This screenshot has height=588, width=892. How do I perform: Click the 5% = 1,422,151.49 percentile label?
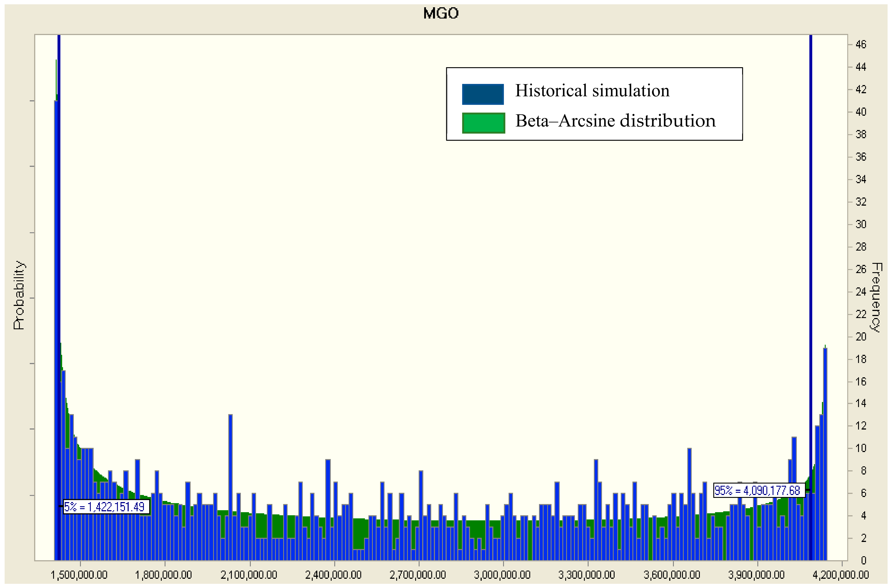pos(106,507)
